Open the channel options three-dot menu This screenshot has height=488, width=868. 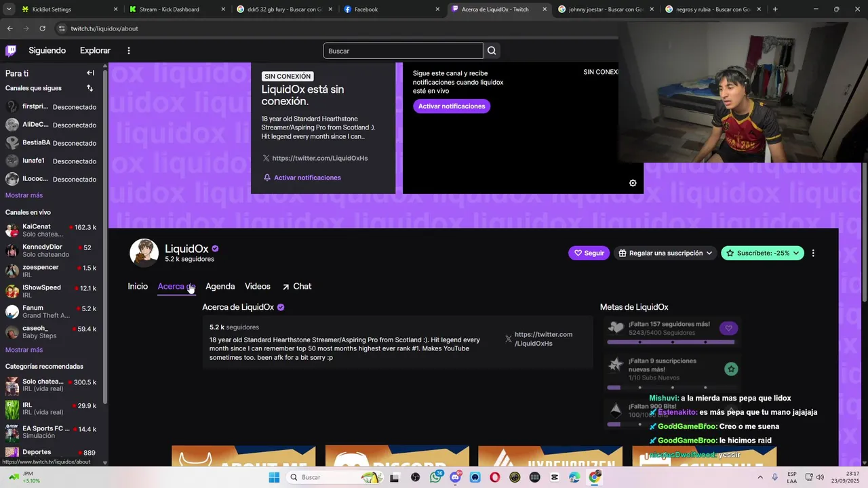click(x=813, y=253)
